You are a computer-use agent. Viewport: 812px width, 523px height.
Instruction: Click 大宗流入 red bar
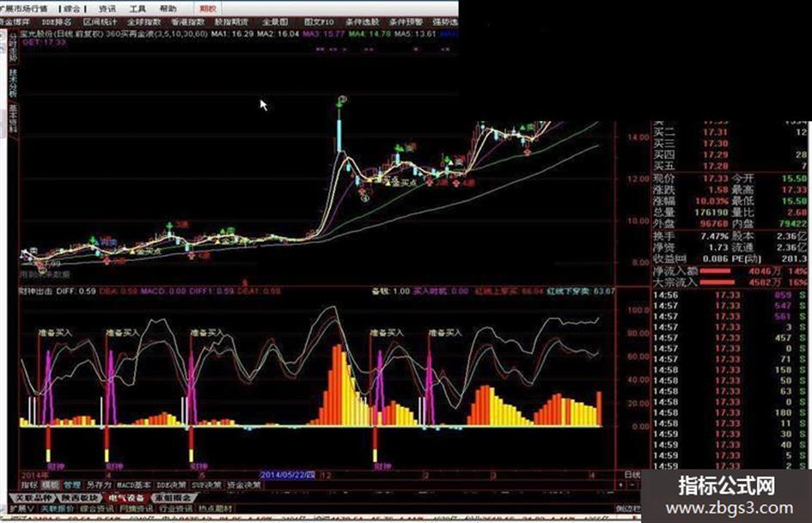[717, 283]
